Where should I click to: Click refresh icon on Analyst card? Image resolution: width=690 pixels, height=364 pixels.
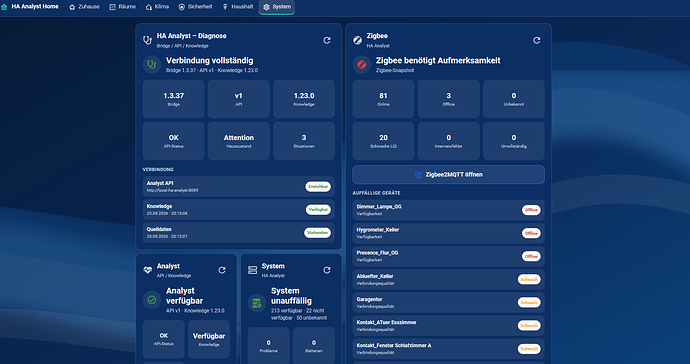coord(222,270)
